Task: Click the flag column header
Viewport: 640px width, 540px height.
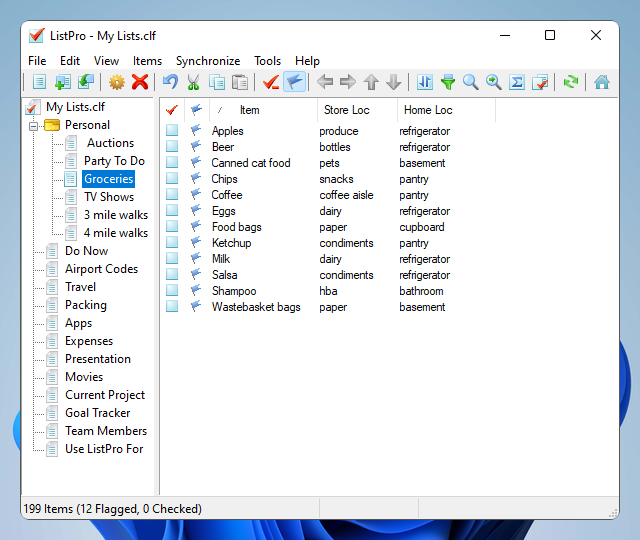Action: point(197,110)
